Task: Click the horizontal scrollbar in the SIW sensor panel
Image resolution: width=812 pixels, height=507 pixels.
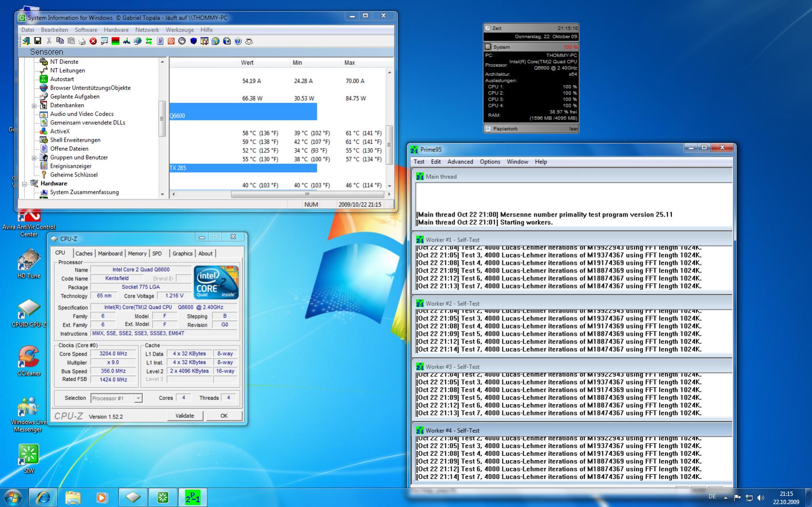Action: tap(307, 194)
